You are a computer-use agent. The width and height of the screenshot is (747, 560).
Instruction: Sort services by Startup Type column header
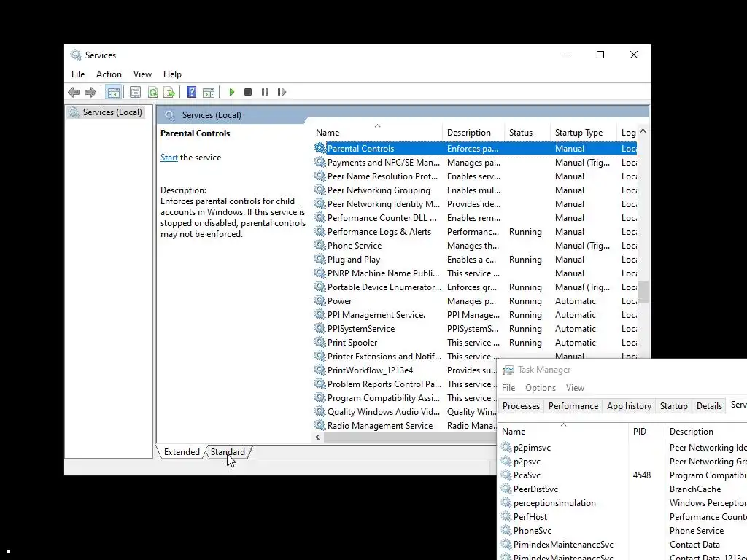[x=584, y=133]
